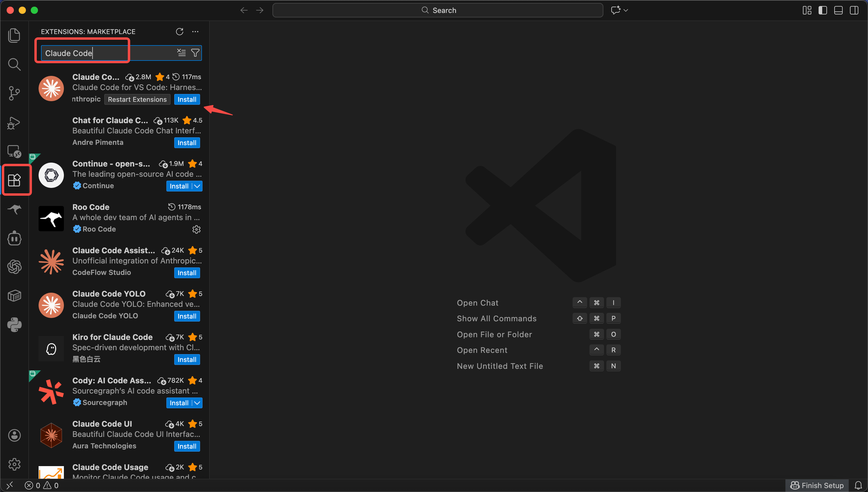Click EXTENSIONS: MARKETPLACE panel title
Screen dimensions: 868x492
[88, 31]
